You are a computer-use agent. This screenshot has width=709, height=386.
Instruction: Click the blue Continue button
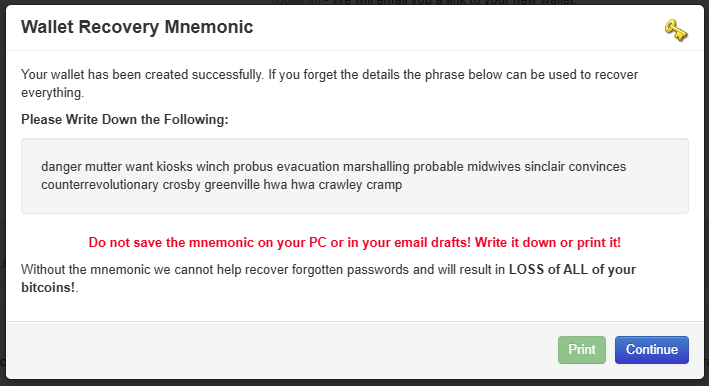652,349
